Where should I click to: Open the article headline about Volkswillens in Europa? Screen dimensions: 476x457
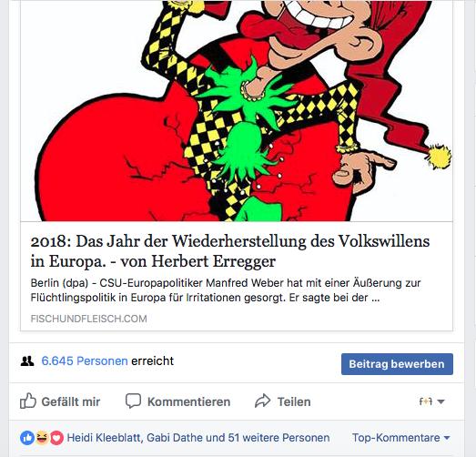tap(230, 251)
